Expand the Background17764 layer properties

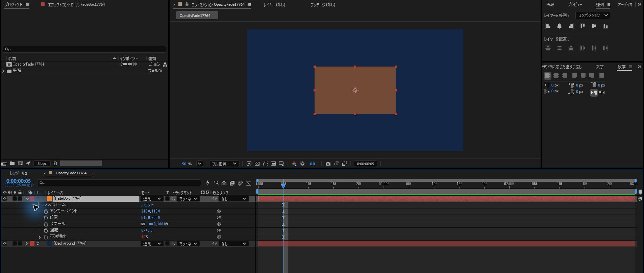(27, 244)
